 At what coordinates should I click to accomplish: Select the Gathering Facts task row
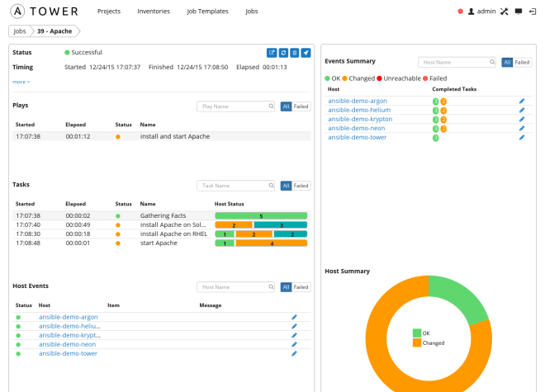[162, 215]
